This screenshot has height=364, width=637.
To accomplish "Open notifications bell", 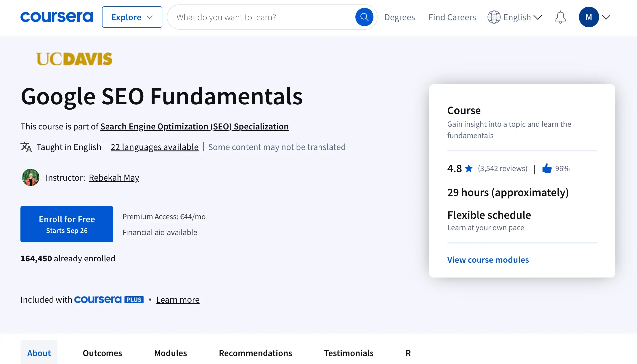I will pyautogui.click(x=560, y=17).
